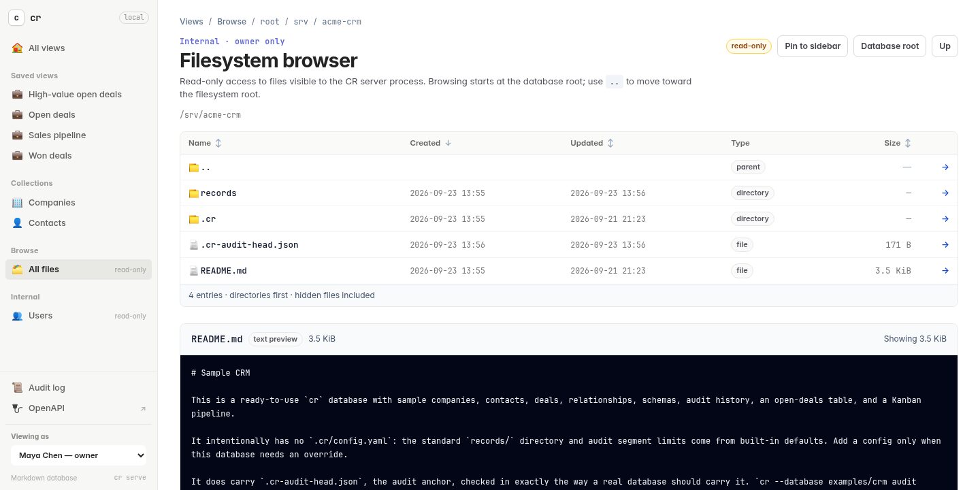Click the 171 B size value

pyautogui.click(x=898, y=245)
